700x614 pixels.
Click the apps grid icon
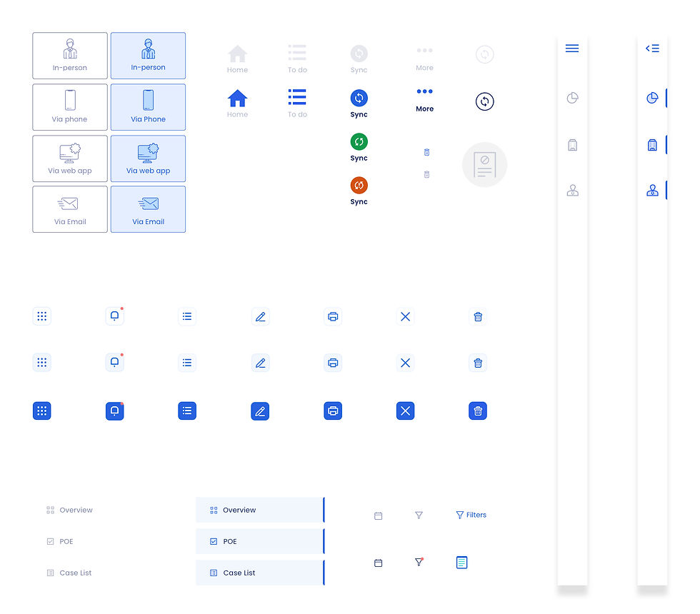click(x=41, y=316)
